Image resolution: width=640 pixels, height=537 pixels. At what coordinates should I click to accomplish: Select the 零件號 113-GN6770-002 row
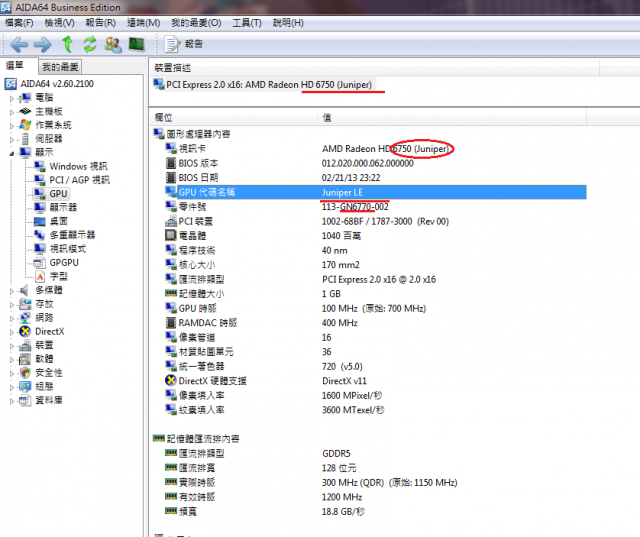[375, 207]
